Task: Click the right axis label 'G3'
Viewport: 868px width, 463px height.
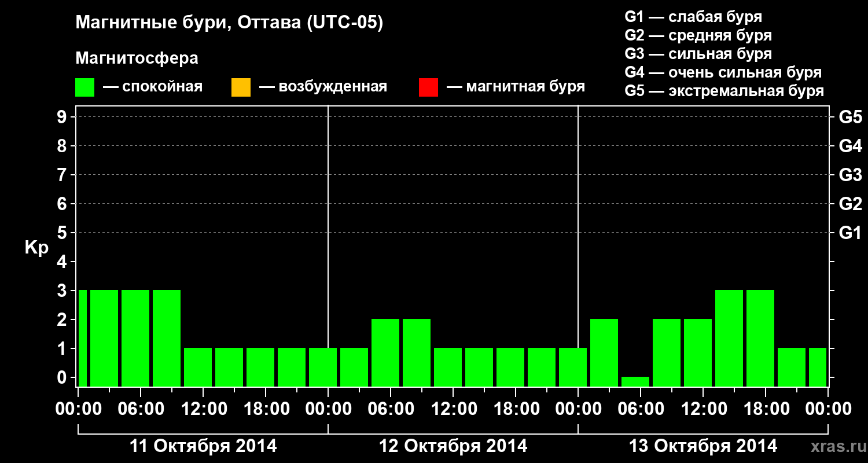Action: pyautogui.click(x=850, y=175)
